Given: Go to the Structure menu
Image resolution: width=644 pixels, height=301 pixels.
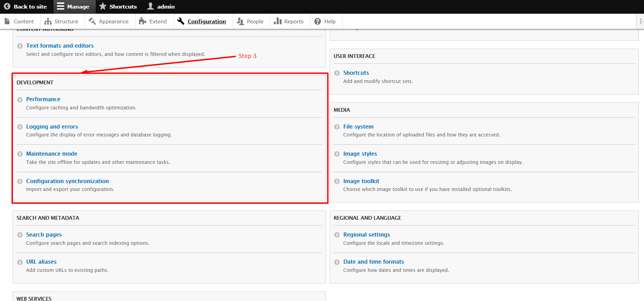Looking at the screenshot, I should pyautogui.click(x=66, y=21).
